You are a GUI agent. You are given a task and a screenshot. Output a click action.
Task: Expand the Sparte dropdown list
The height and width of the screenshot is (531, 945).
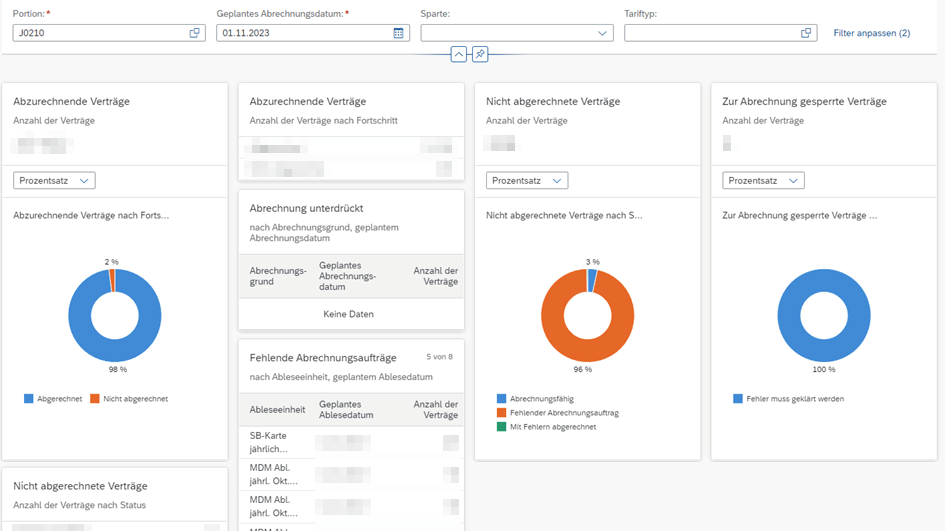(602, 33)
